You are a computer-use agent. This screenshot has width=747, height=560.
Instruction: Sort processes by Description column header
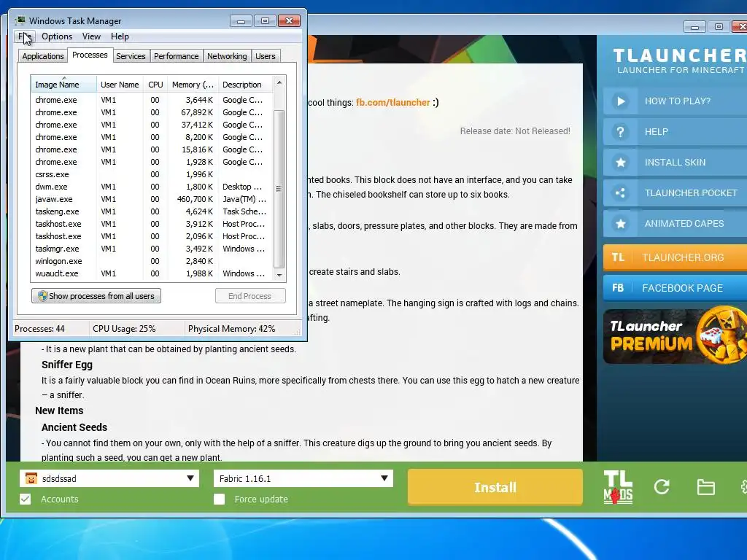pos(245,85)
